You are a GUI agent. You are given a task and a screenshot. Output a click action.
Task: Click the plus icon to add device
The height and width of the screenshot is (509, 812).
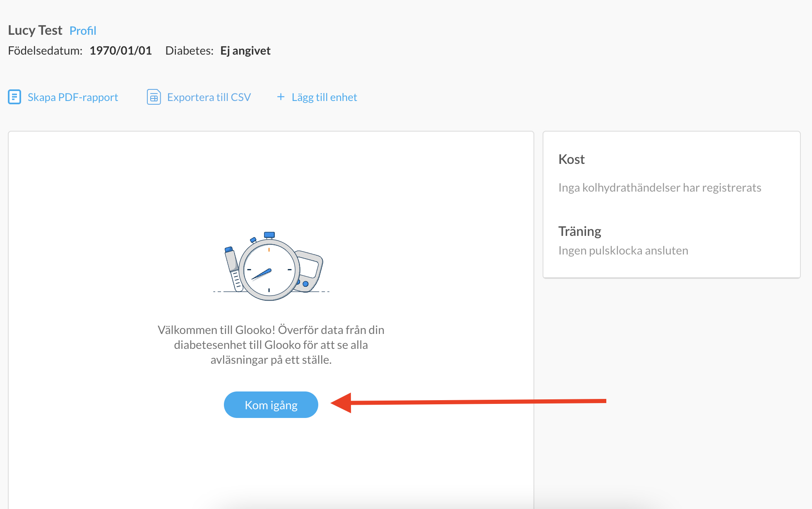(281, 97)
